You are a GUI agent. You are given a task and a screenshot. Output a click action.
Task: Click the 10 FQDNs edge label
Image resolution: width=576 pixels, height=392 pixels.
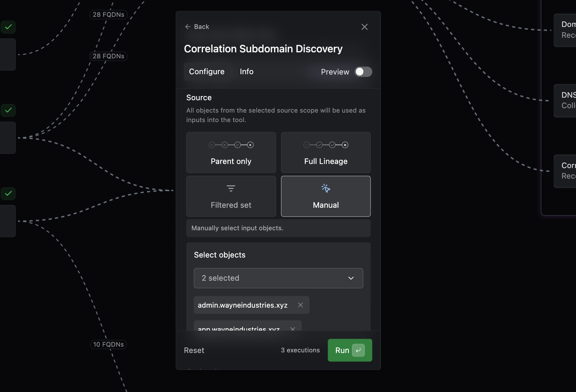(108, 344)
